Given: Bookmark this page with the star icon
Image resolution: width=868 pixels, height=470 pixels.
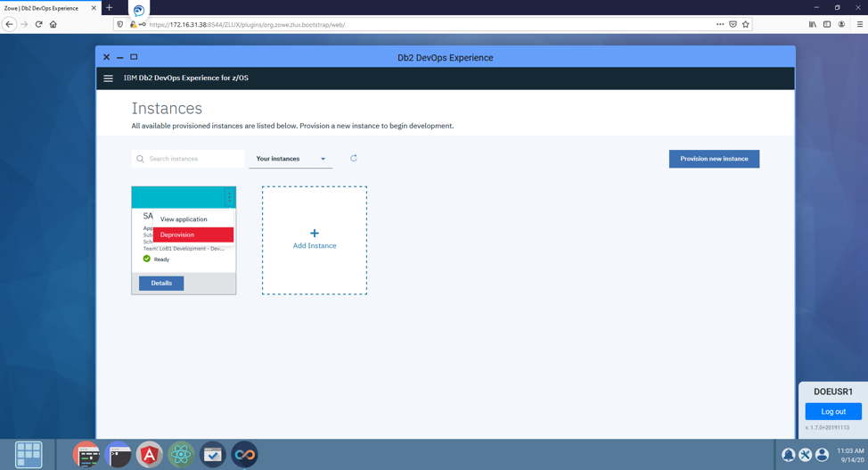Looking at the screenshot, I should coord(746,24).
